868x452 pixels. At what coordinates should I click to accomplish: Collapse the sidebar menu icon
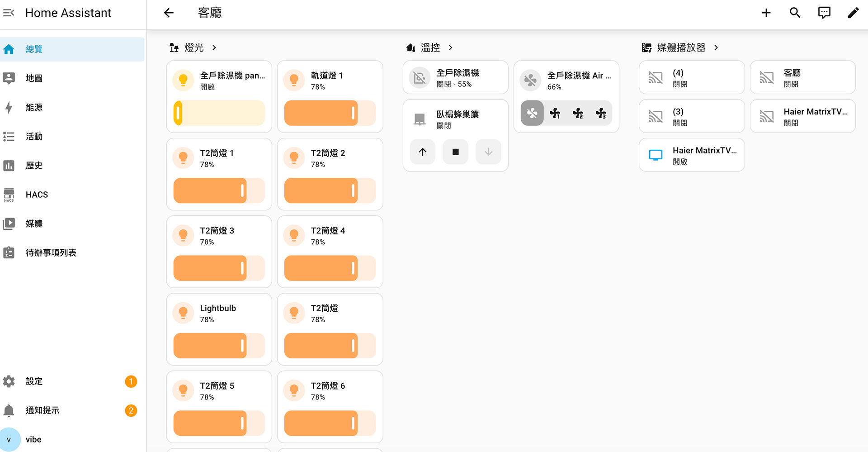coord(9,13)
